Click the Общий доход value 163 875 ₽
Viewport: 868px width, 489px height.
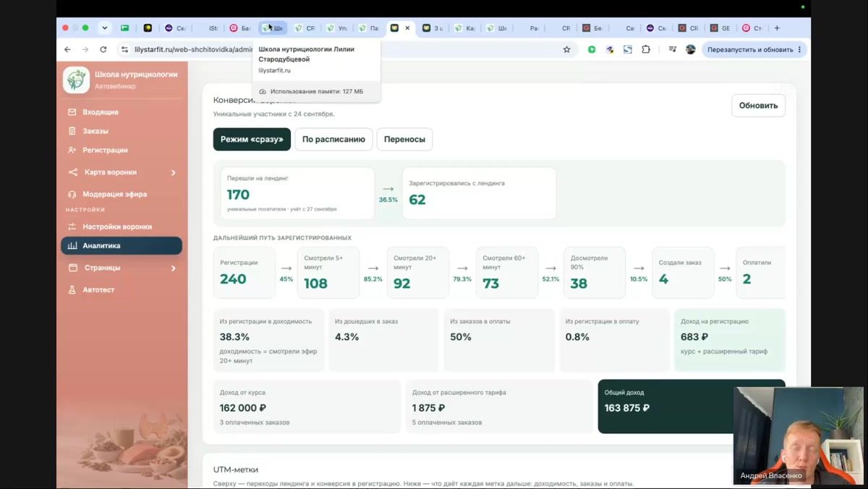click(627, 408)
